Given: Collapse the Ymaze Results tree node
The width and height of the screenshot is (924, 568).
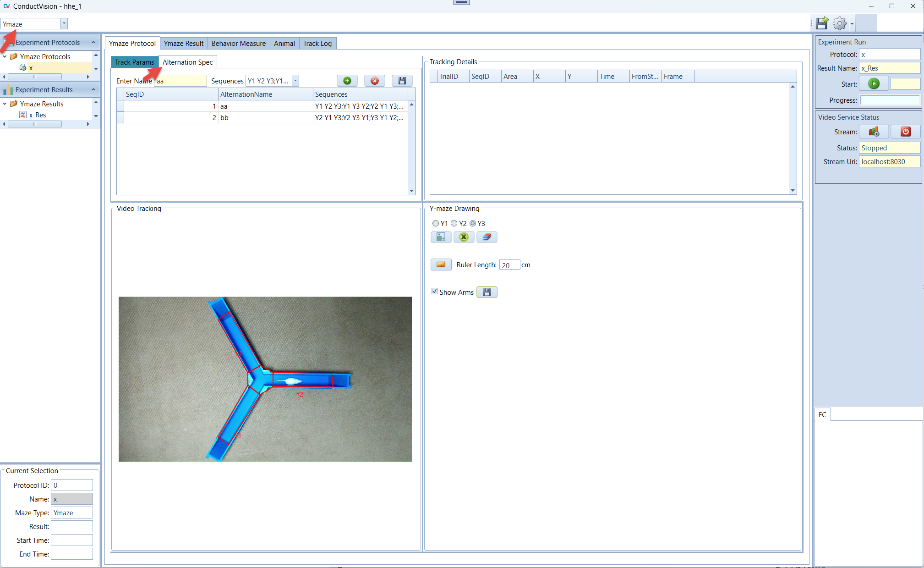Looking at the screenshot, I should (5, 104).
